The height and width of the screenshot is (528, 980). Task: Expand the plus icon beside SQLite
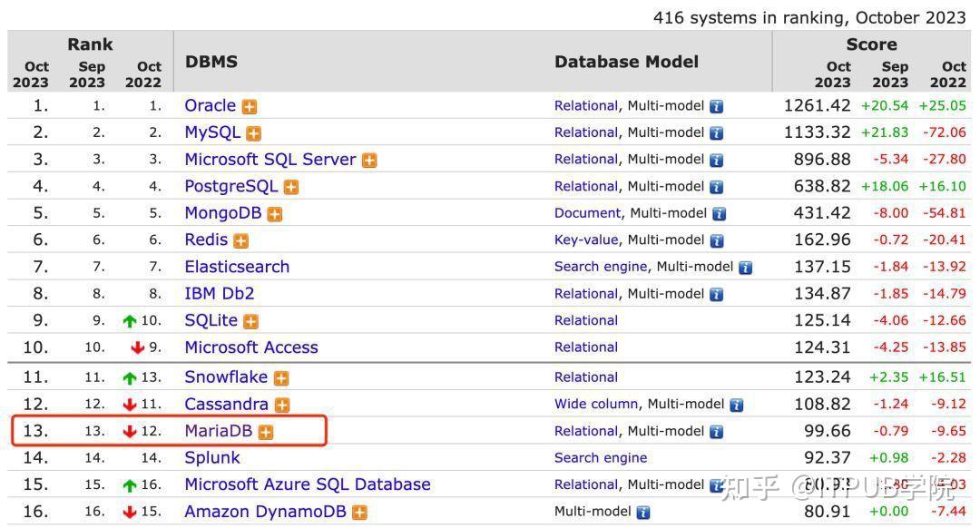coord(250,321)
